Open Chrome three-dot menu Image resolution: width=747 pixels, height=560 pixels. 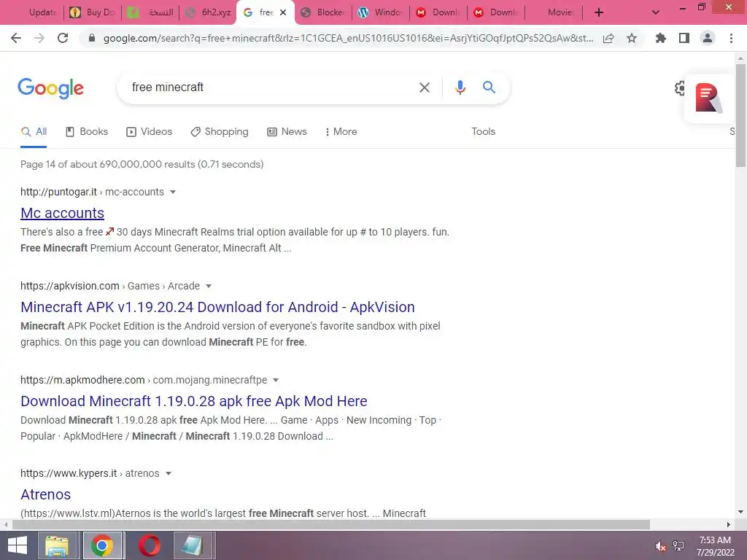[x=731, y=38]
